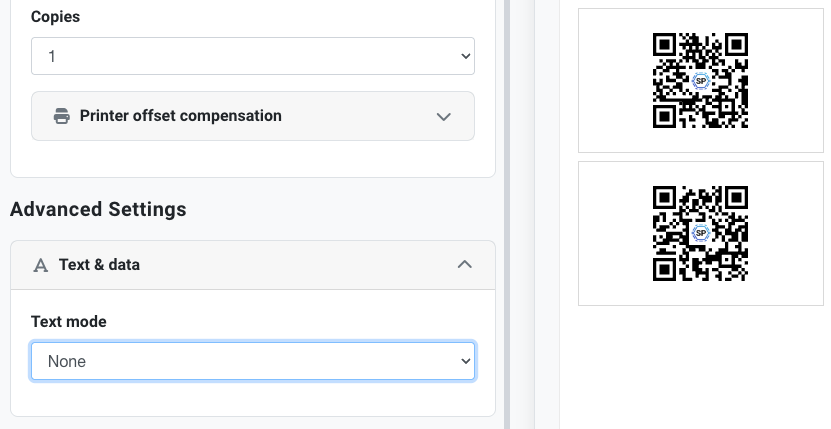Click the letter A icon beside Text & data
The height and width of the screenshot is (429, 831).
pos(41,265)
